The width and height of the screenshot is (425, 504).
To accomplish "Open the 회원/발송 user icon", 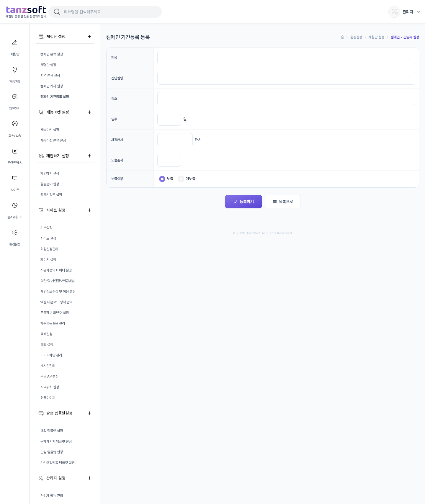I will click(x=15, y=124).
